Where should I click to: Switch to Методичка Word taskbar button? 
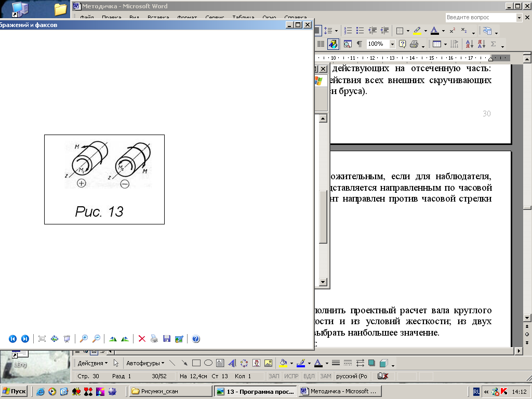coord(340,392)
